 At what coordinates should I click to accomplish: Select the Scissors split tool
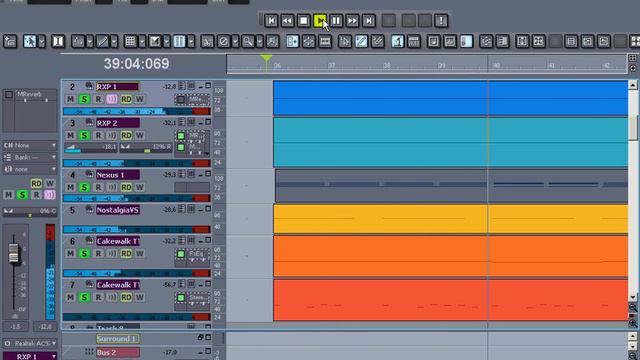(x=207, y=41)
